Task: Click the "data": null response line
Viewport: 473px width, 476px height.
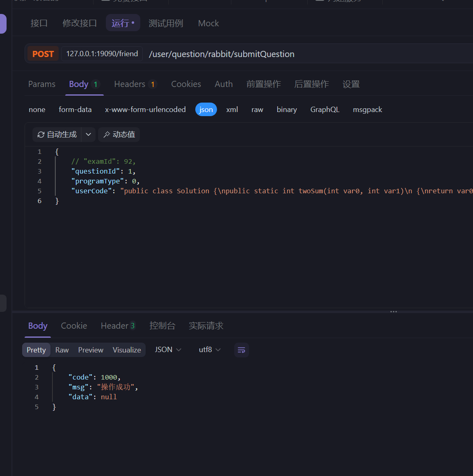Action: [x=93, y=397]
